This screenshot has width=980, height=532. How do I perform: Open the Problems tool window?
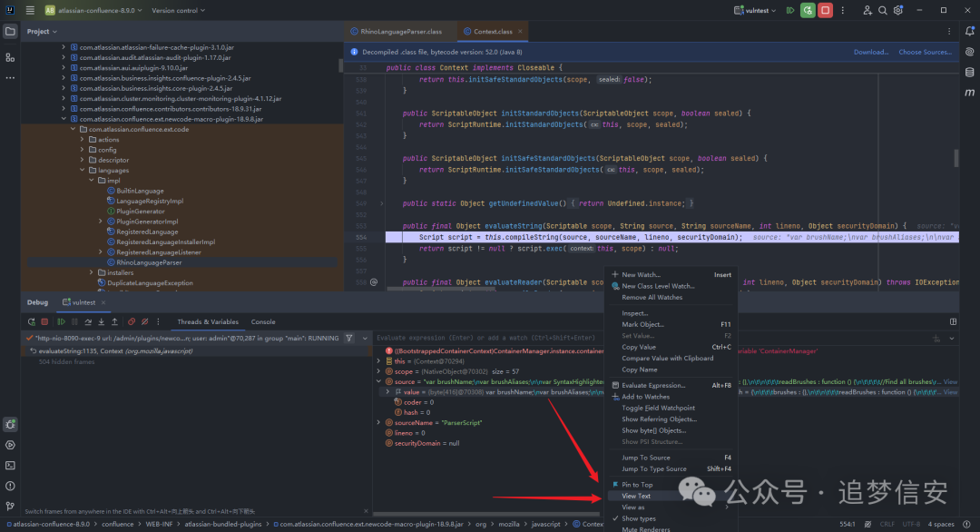[x=10, y=486]
